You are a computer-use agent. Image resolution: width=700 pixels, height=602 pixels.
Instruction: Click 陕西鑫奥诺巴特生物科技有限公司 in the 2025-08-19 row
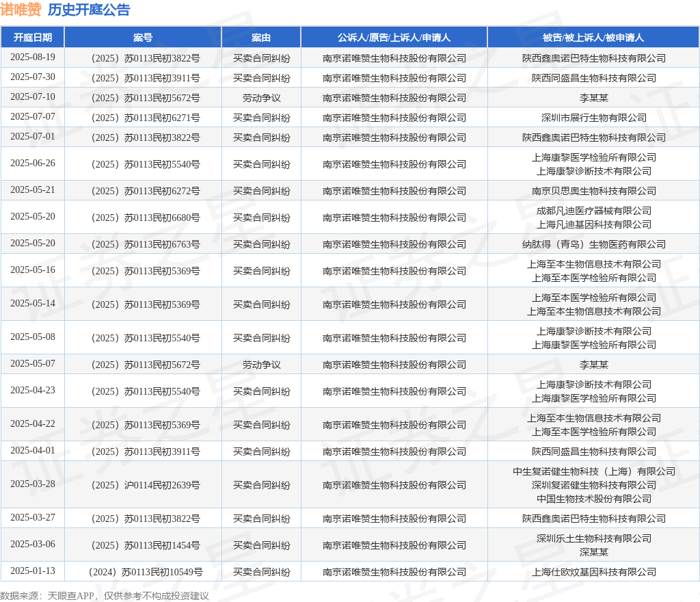coord(594,59)
